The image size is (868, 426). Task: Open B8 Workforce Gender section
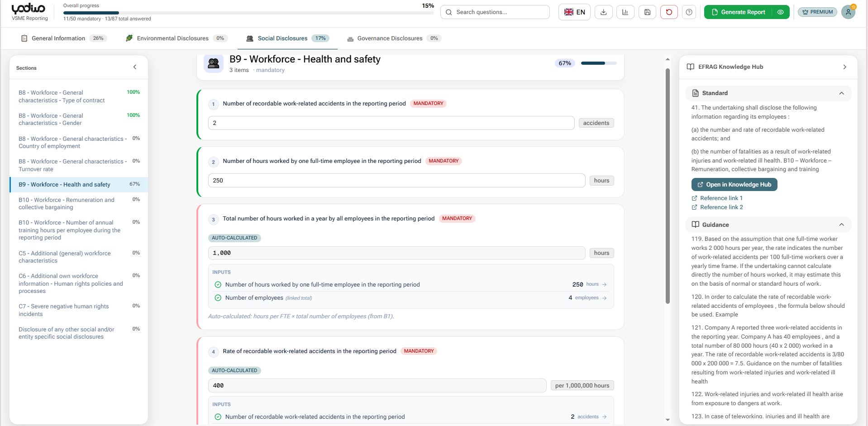pyautogui.click(x=79, y=120)
